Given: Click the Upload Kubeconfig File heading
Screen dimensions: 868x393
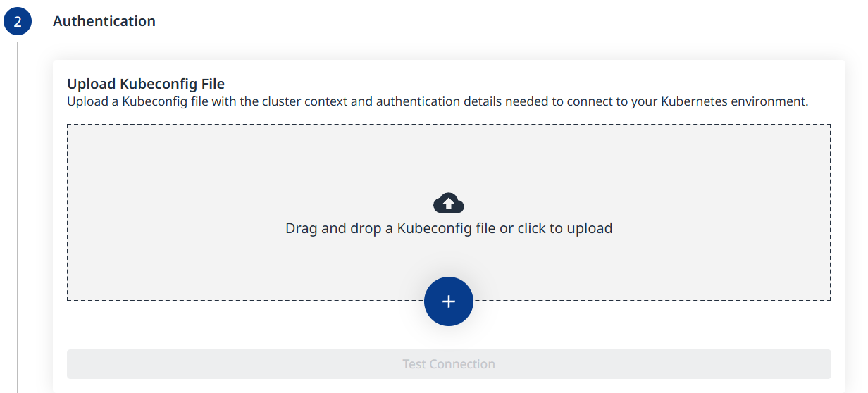Looking at the screenshot, I should click(146, 85).
